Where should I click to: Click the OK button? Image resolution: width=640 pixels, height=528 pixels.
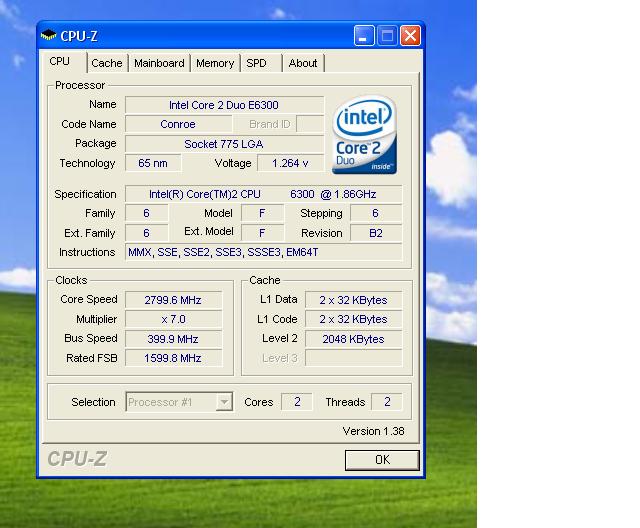coord(382,460)
